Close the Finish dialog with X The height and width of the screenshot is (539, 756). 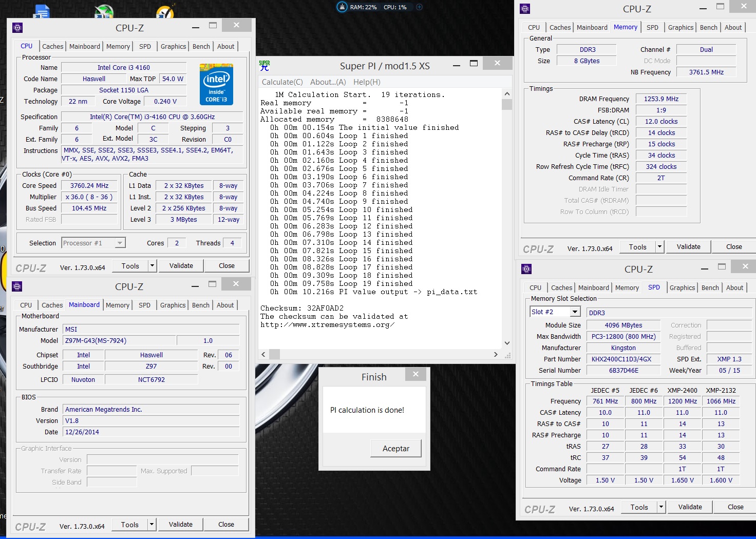(x=416, y=374)
